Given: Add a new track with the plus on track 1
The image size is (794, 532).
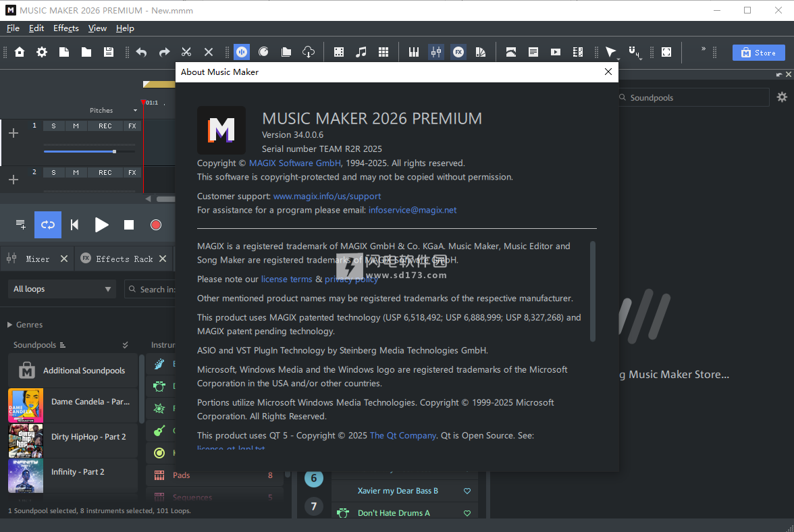Looking at the screenshot, I should click(x=14, y=133).
